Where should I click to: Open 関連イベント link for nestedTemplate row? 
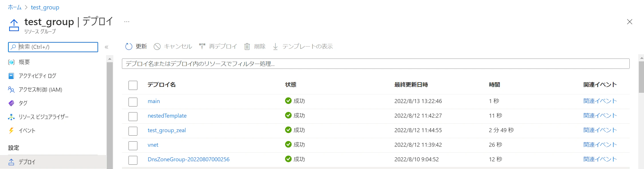(x=600, y=115)
